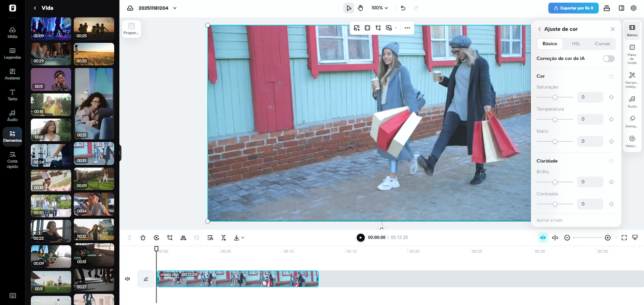Open the Texto panel in sidebar
This screenshot has width=644, height=305.
click(13, 94)
